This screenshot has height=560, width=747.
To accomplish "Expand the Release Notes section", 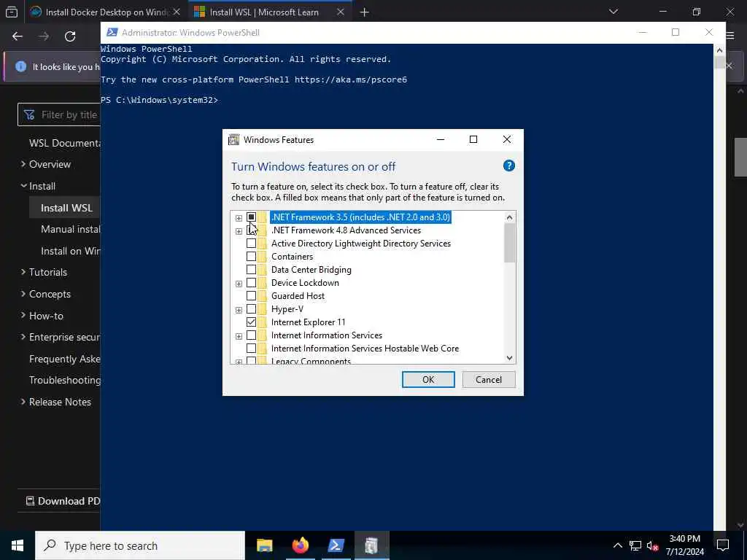I will (x=23, y=402).
